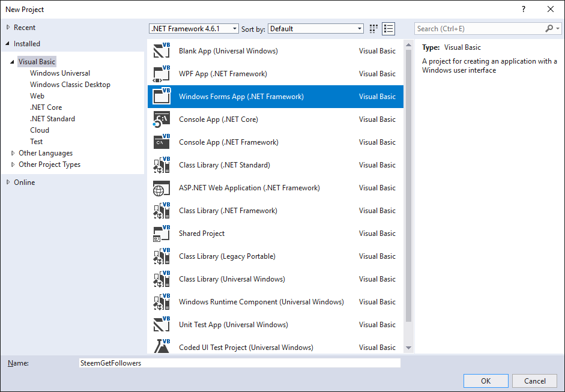
Task: Click the Online label in left pane
Action: click(x=25, y=182)
